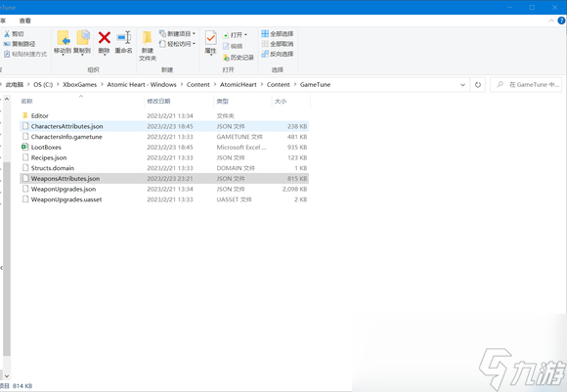The width and height of the screenshot is (567, 392).
Task: Click 此电脑 in the address path
Action: [15, 85]
